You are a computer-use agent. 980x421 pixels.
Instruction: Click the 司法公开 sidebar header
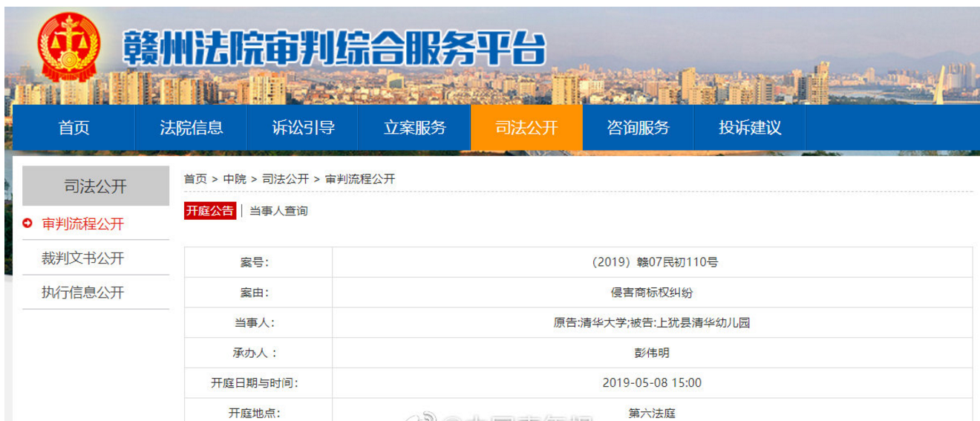coord(96,186)
